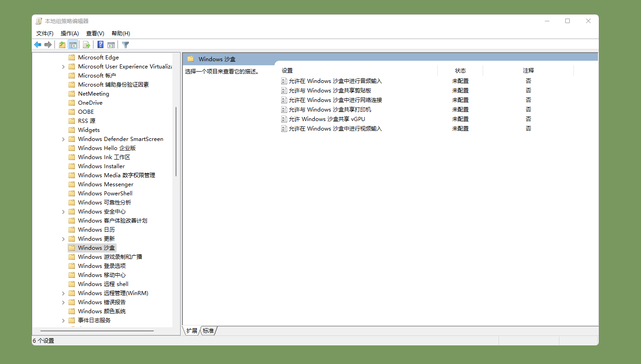
Task: Select Windows 可靠性分析 folder
Action: tap(104, 203)
